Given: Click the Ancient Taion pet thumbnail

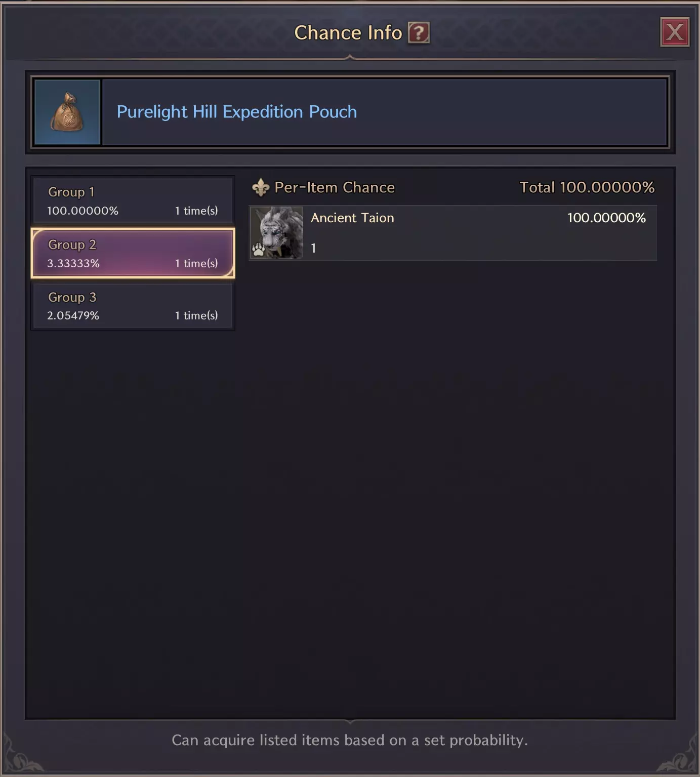Looking at the screenshot, I should [276, 233].
